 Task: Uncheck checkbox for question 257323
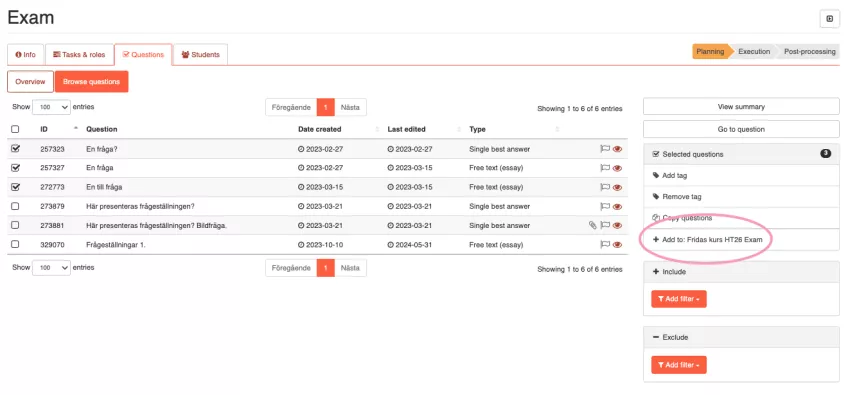15,149
